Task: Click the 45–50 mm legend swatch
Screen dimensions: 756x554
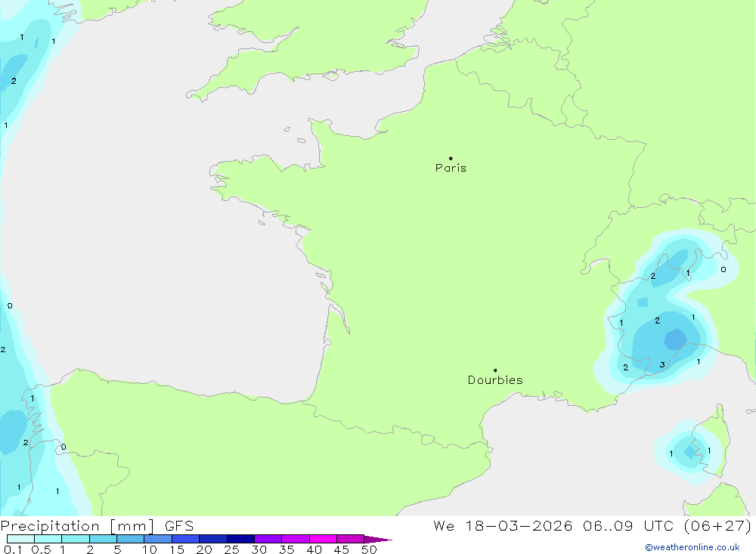Action: [x=351, y=539]
